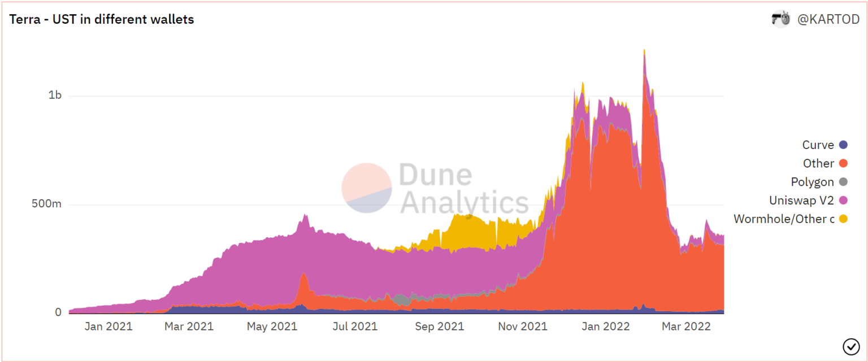This screenshot has height=362, width=868.
Task: Toggle the Wormhole/Other legend yellow dot
Action: click(x=843, y=219)
